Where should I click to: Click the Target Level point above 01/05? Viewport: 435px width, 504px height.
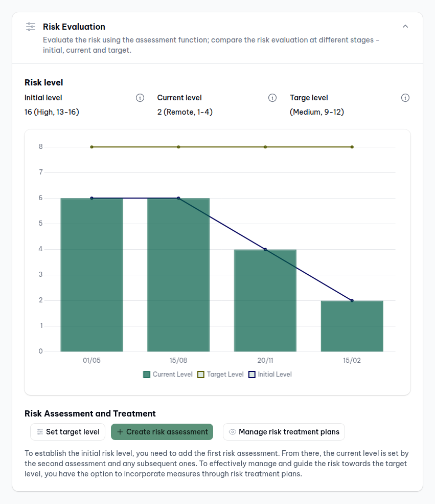point(91,147)
